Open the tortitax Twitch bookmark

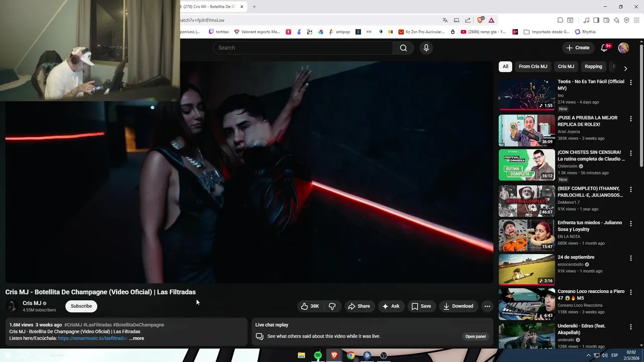(x=218, y=32)
